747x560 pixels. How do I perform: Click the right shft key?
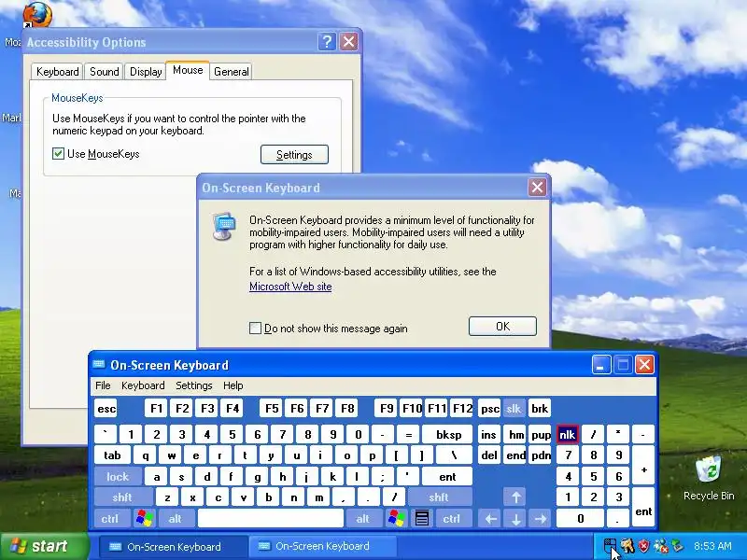[x=439, y=497]
